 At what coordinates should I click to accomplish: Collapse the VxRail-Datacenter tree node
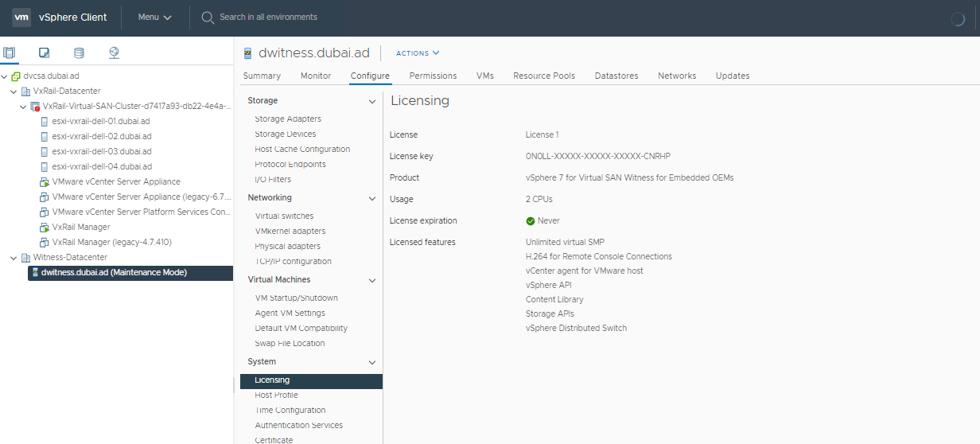[14, 92]
